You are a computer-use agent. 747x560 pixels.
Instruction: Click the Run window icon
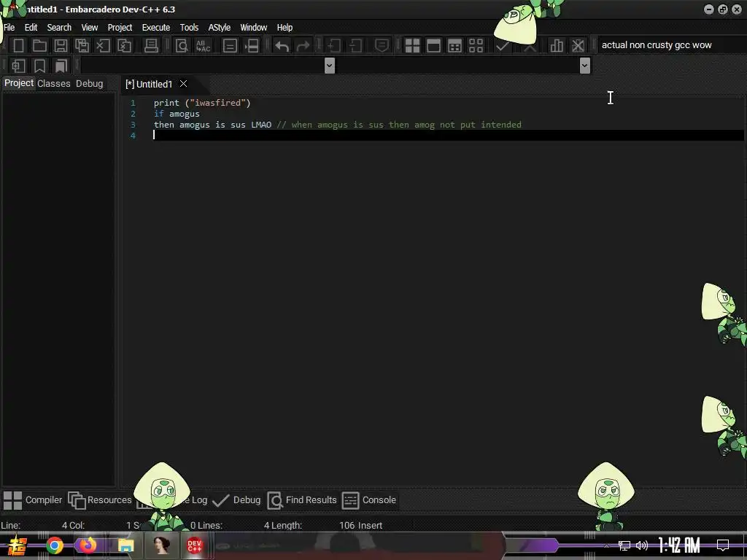click(433, 46)
